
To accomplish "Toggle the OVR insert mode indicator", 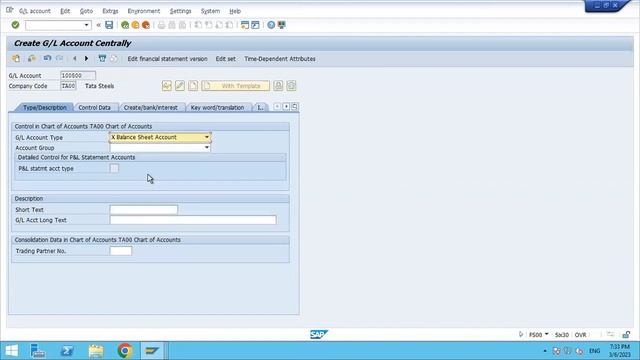I will click(580, 335).
